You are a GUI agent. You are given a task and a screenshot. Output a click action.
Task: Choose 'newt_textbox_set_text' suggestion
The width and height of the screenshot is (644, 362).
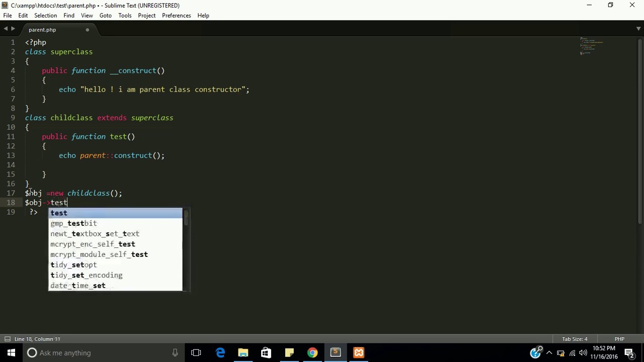pos(115,234)
